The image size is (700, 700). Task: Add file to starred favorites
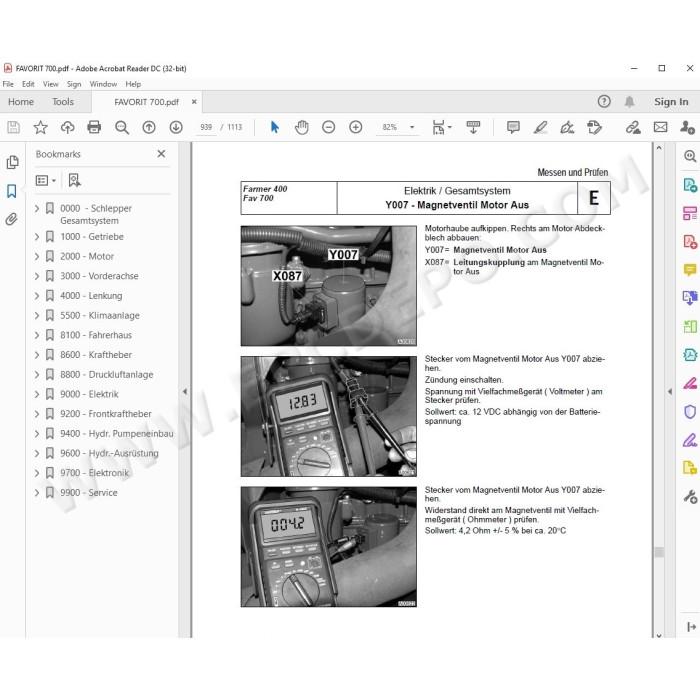point(41,127)
